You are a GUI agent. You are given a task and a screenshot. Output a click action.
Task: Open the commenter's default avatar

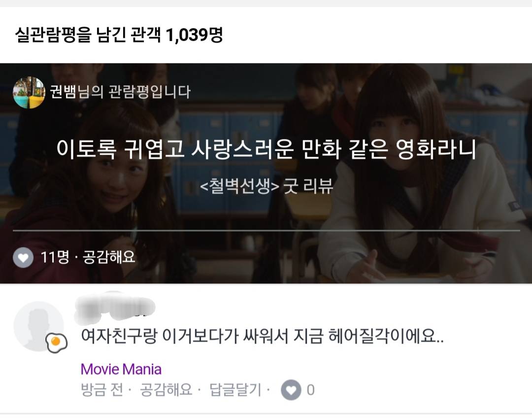click(x=38, y=326)
